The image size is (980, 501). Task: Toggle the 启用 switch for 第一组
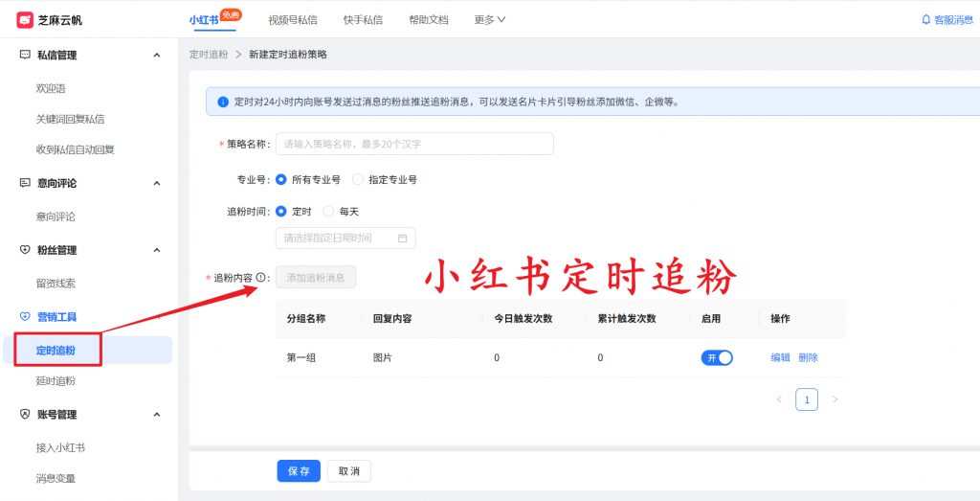tap(717, 357)
